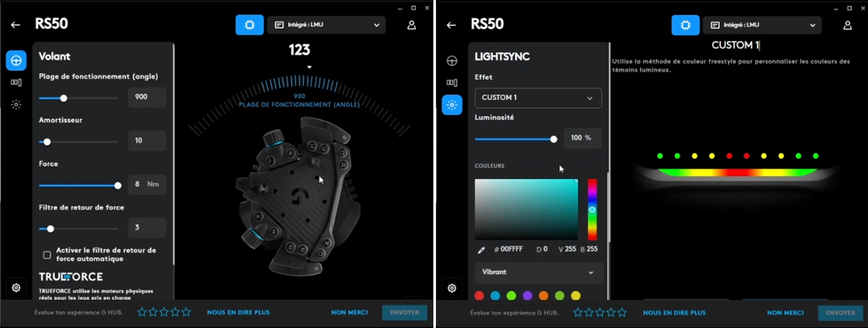Image resolution: width=868 pixels, height=328 pixels.
Task: Click Force value field 8 Nm
Action: 147,184
